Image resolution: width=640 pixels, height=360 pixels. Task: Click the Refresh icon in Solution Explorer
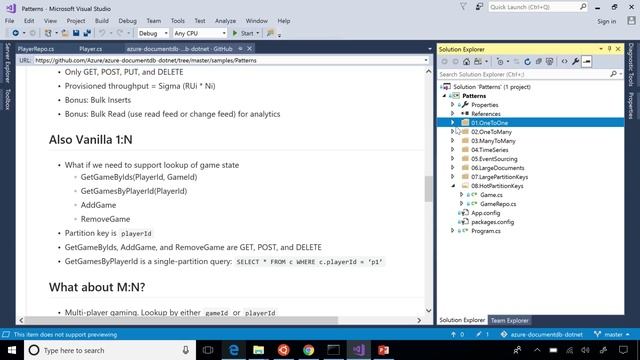pos(527,62)
